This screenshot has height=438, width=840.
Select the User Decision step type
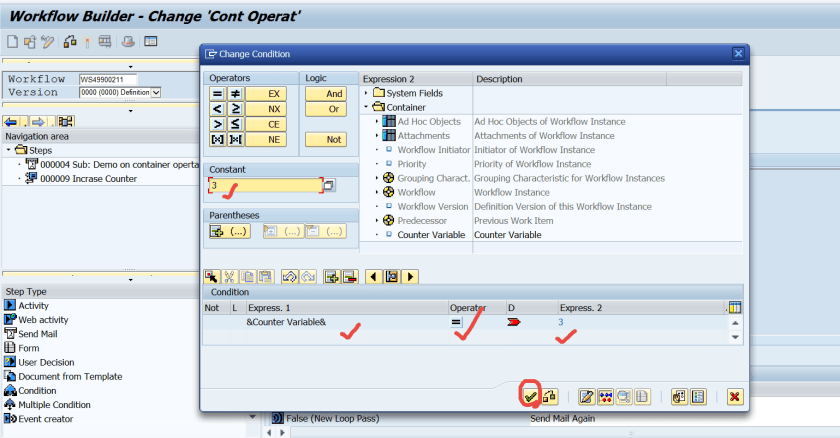coord(46,362)
